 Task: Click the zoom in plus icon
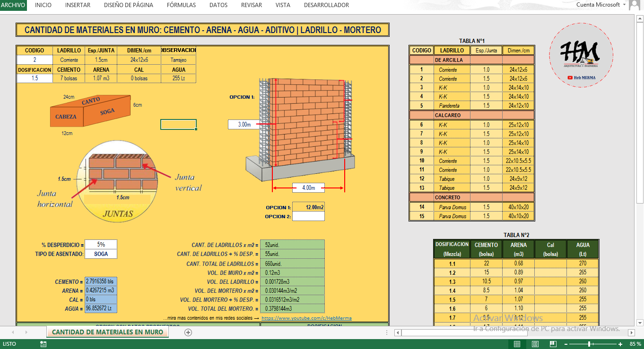tap(620, 344)
